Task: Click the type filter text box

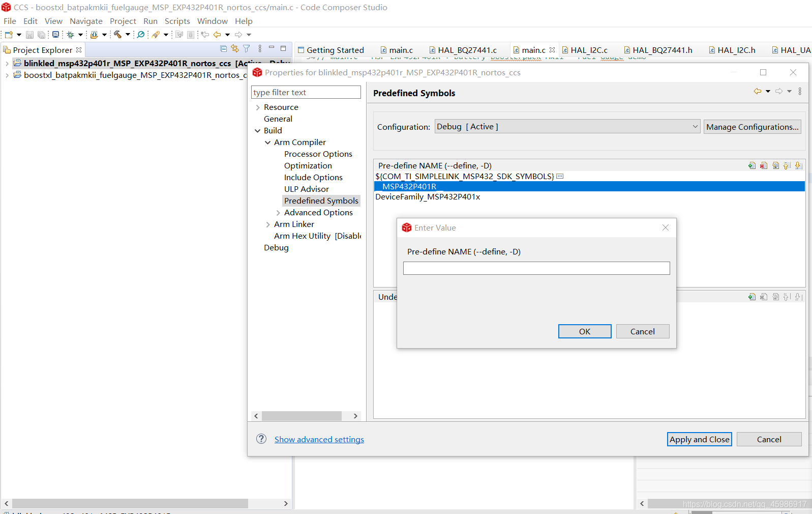Action: tap(306, 92)
